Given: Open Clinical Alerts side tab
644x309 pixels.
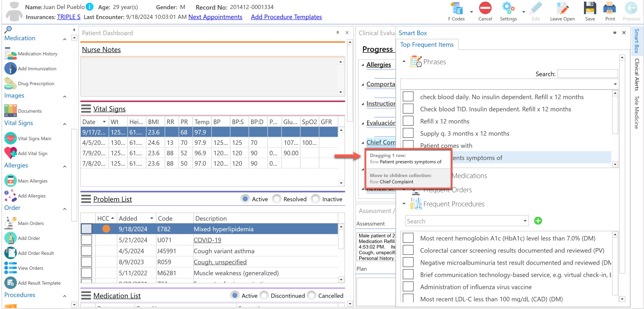Looking at the screenshot, I should pos(637,75).
